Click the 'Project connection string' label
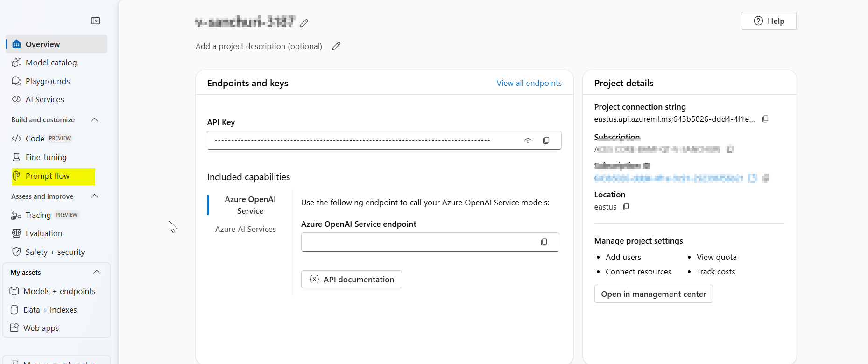 [640, 107]
